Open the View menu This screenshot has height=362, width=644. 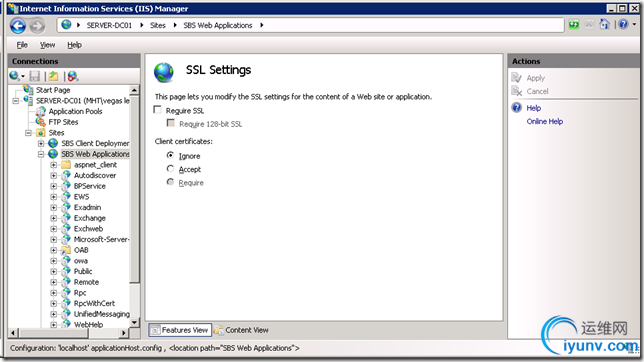point(47,45)
